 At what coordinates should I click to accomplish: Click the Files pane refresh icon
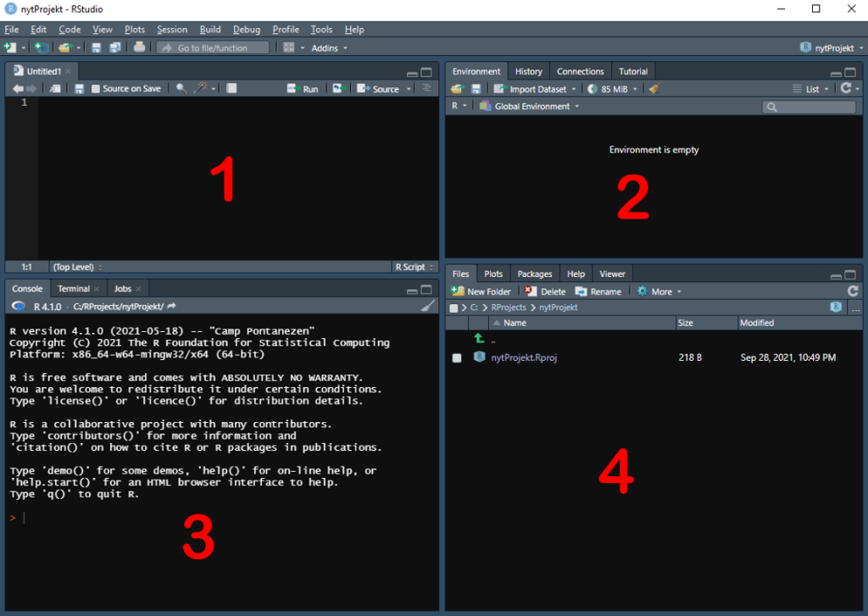click(853, 291)
